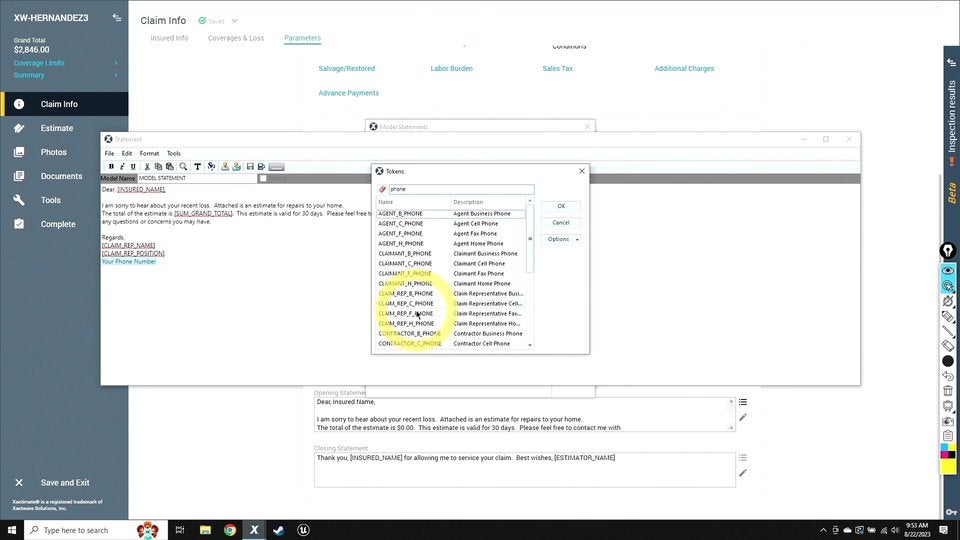This screenshot has height=540, width=960.
Task: Select the black color swatch in annotation toolbar
Action: click(948, 361)
